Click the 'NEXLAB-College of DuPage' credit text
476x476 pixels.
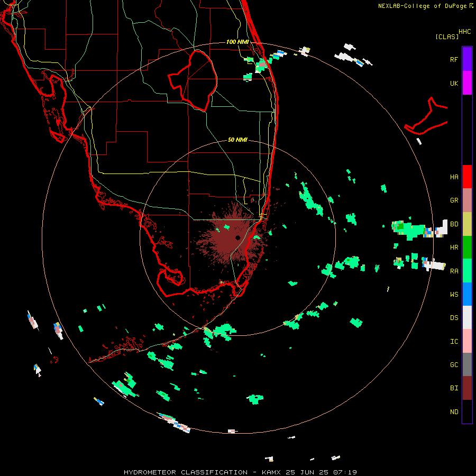[x=422, y=6]
